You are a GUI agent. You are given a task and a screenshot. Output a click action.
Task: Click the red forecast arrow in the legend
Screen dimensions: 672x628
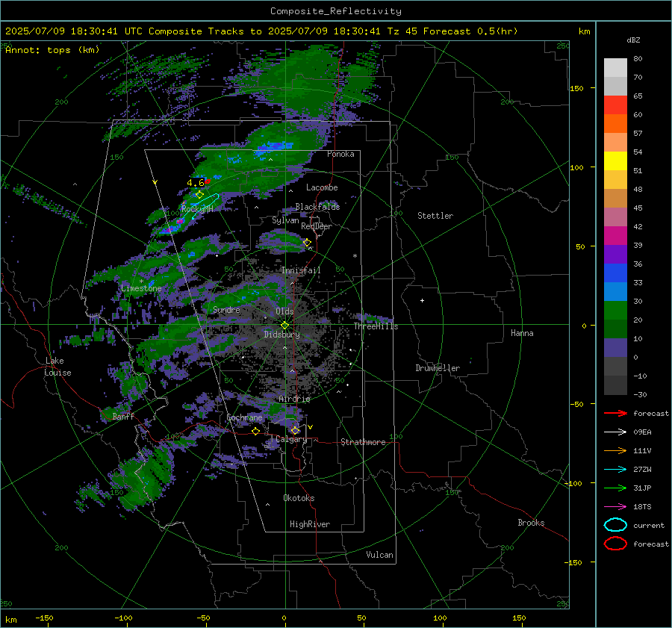pyautogui.click(x=615, y=413)
